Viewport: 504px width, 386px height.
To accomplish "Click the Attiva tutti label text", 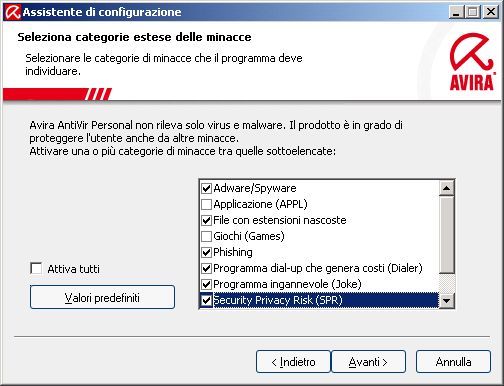I will tap(74, 269).
